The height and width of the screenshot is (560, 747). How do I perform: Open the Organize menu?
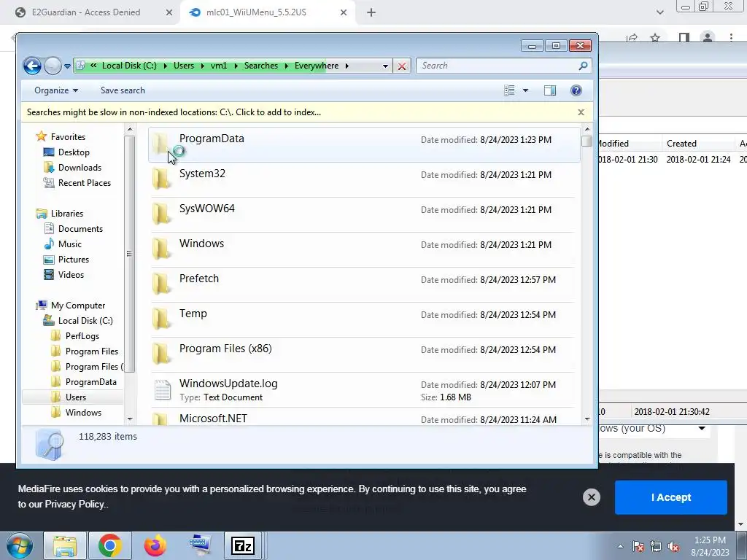point(56,90)
